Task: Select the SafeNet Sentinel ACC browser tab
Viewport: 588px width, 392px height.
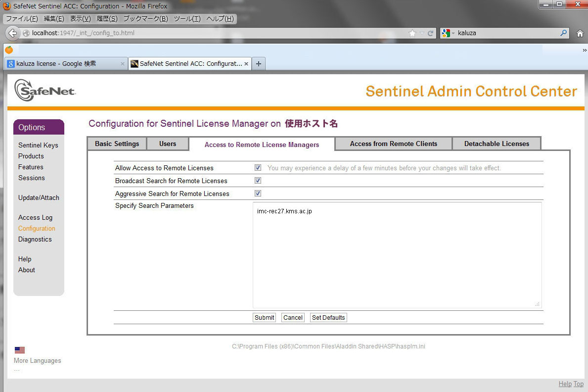Action: (x=190, y=64)
